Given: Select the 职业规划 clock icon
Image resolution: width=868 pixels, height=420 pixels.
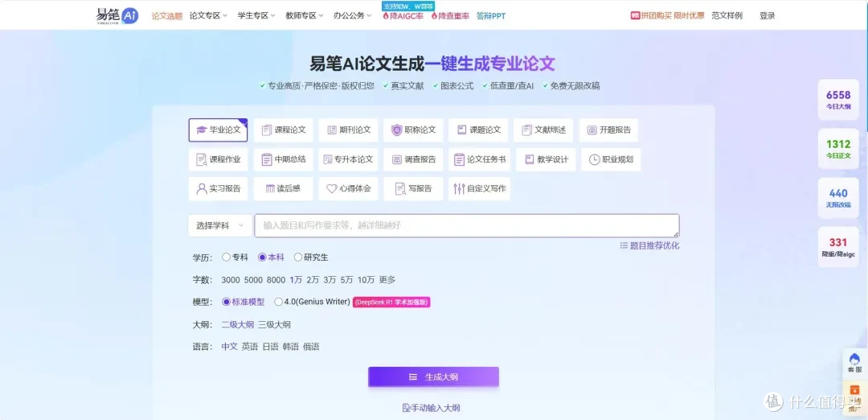Looking at the screenshot, I should [594, 159].
